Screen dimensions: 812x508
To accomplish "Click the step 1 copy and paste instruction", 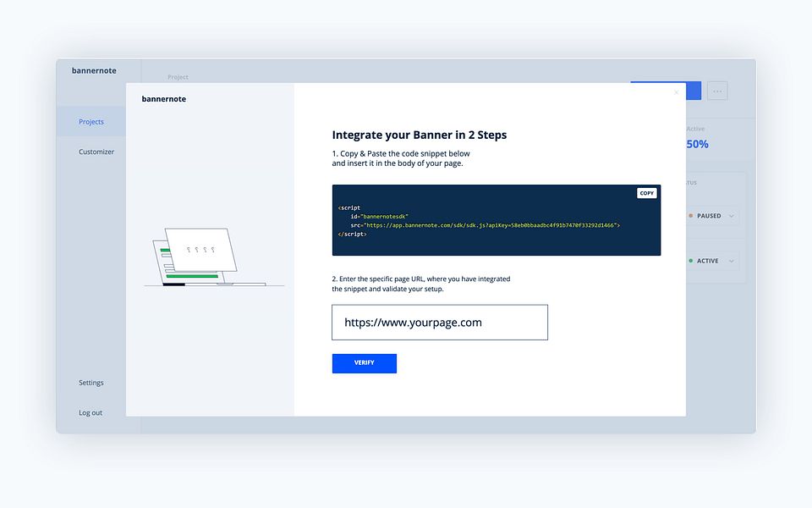I will click(x=401, y=158).
